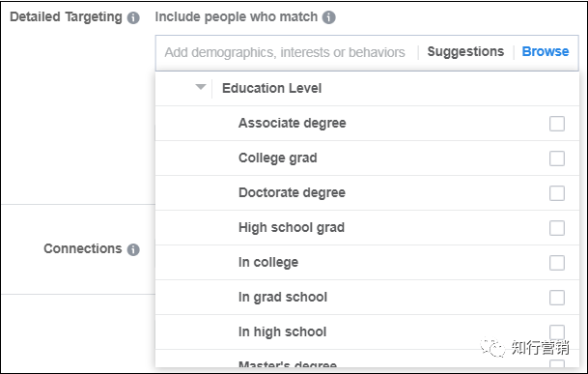This screenshot has width=588, height=374.
Task: Collapse the Education Level category arrow
Action: pos(201,87)
